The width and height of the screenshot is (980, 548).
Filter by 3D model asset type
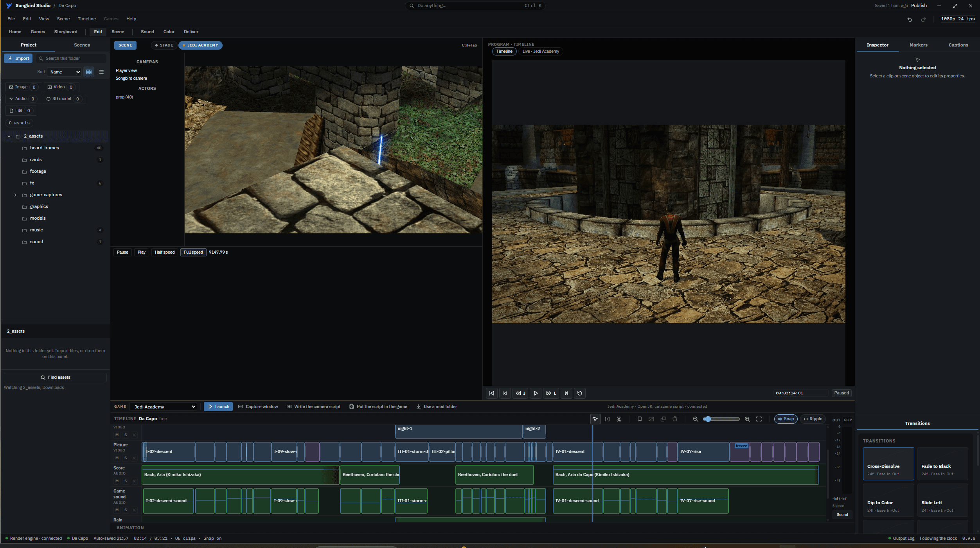(x=64, y=99)
